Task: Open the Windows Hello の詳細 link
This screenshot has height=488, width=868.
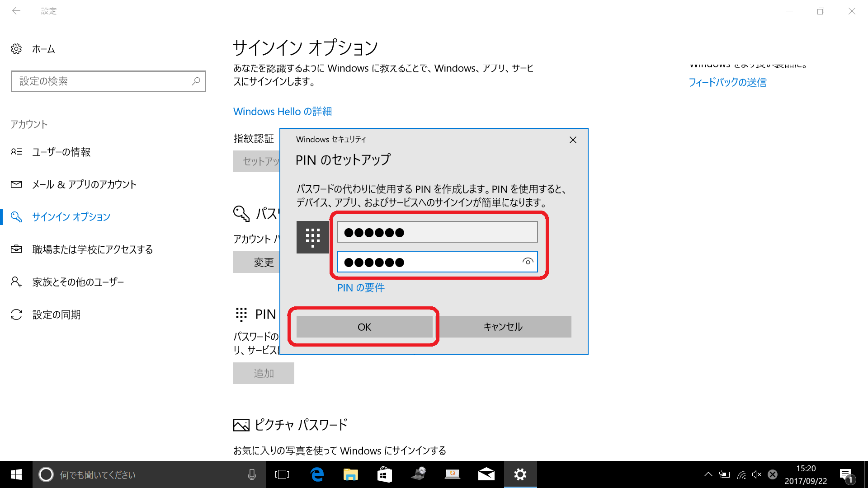Action: 283,112
